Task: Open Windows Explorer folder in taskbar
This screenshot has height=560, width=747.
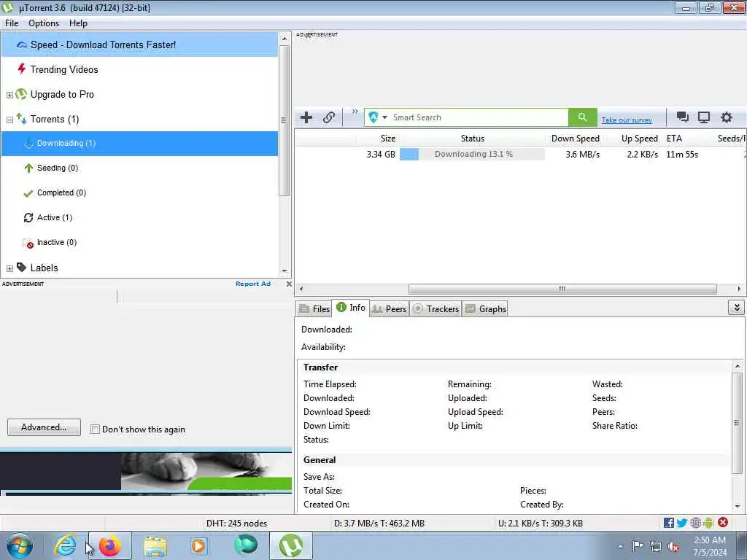Action: coord(155,545)
